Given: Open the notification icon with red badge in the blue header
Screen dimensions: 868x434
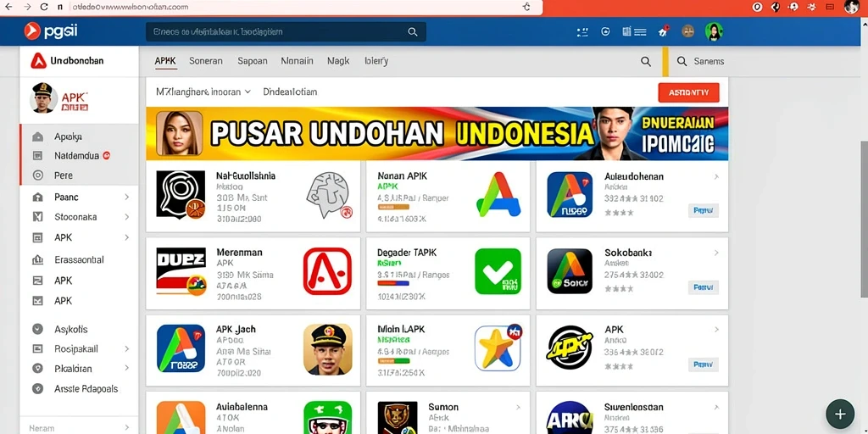Looking at the screenshot, I should pyautogui.click(x=663, y=31).
